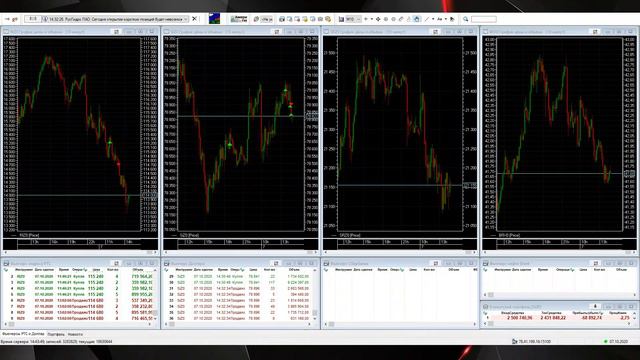Select the value 2 500 746,96 in portfolio table

519,318
